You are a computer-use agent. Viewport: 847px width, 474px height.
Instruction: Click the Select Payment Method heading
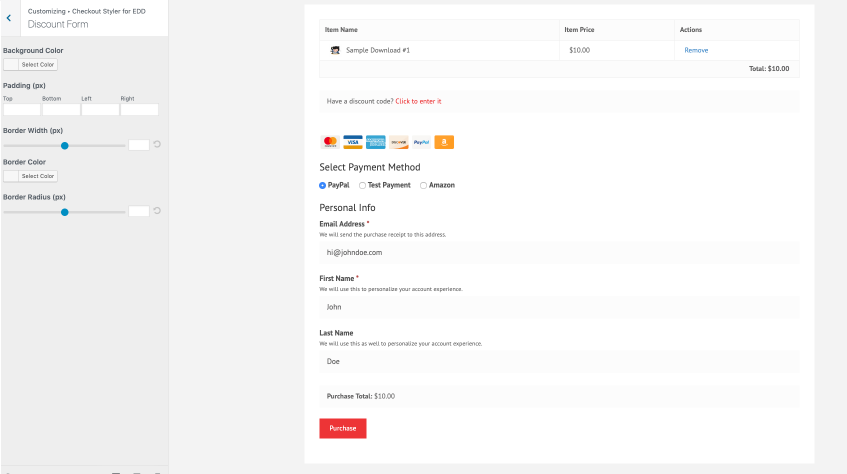click(x=369, y=167)
